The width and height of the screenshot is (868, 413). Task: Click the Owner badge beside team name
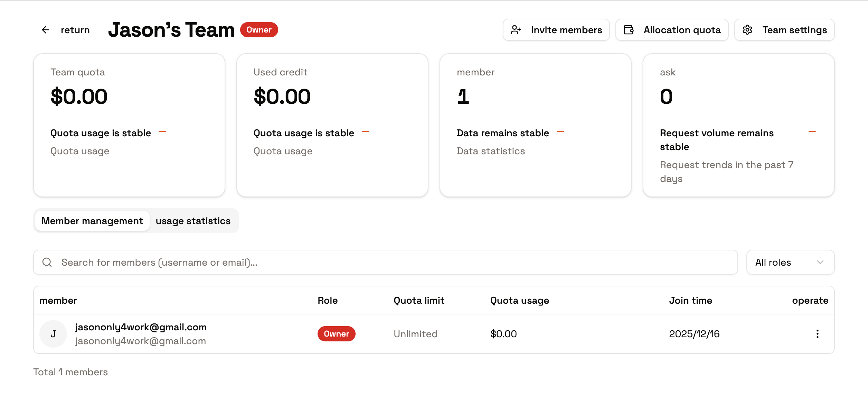259,30
